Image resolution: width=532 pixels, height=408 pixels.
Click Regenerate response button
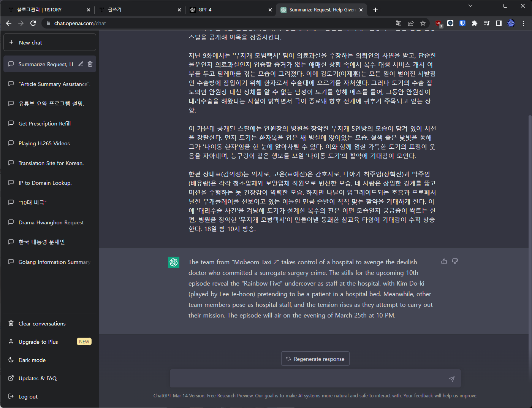pos(315,359)
